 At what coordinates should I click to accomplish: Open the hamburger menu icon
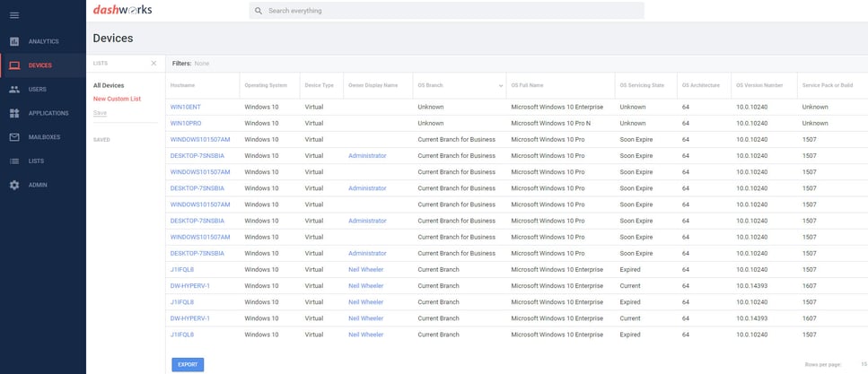click(14, 15)
